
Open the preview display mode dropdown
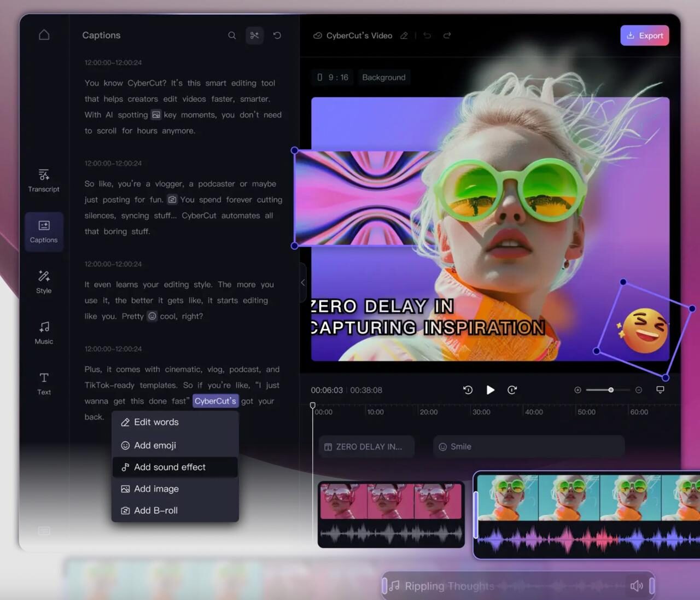point(660,389)
